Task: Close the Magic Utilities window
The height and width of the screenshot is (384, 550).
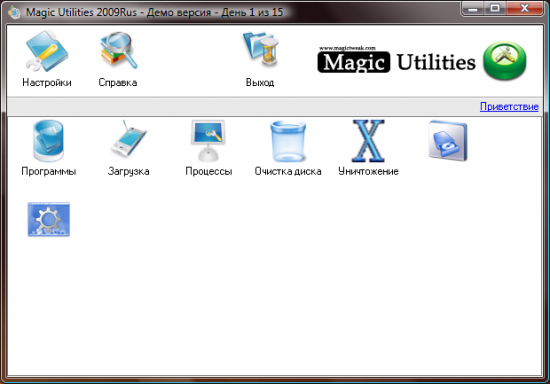Action: click(x=525, y=8)
